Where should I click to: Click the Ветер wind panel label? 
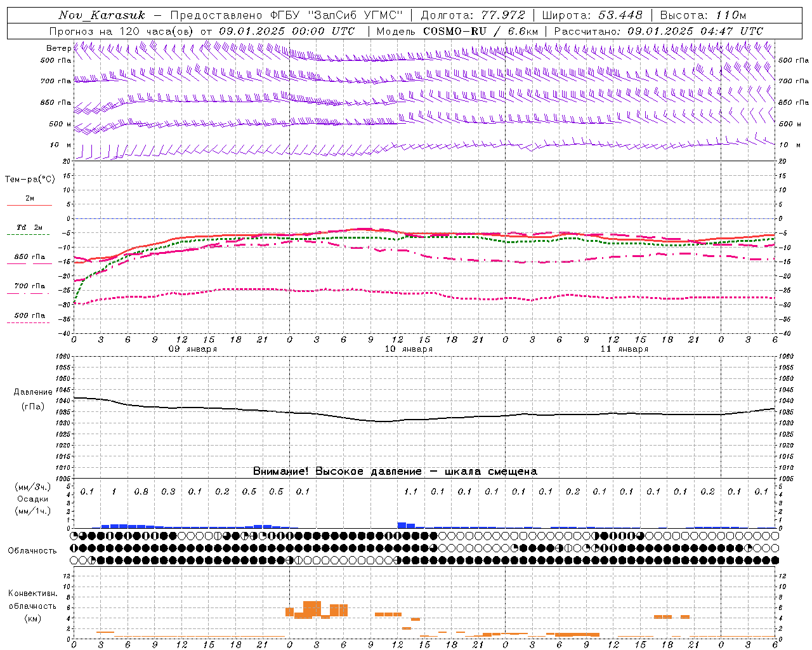point(59,48)
